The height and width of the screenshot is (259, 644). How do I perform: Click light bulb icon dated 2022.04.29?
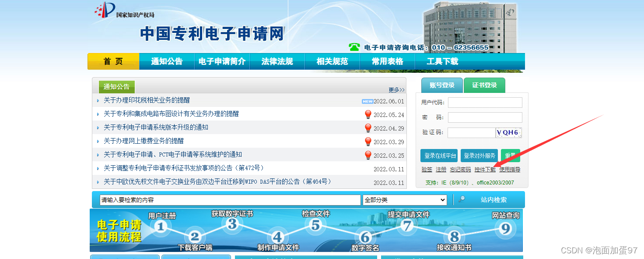[368, 128]
